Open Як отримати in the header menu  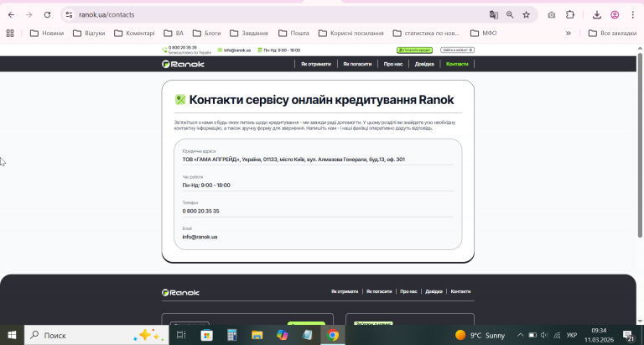pyautogui.click(x=316, y=64)
